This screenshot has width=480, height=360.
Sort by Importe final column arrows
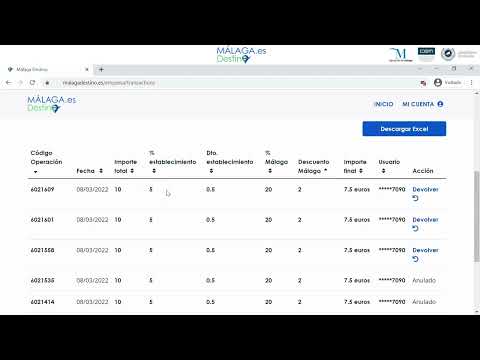[x=361, y=171]
